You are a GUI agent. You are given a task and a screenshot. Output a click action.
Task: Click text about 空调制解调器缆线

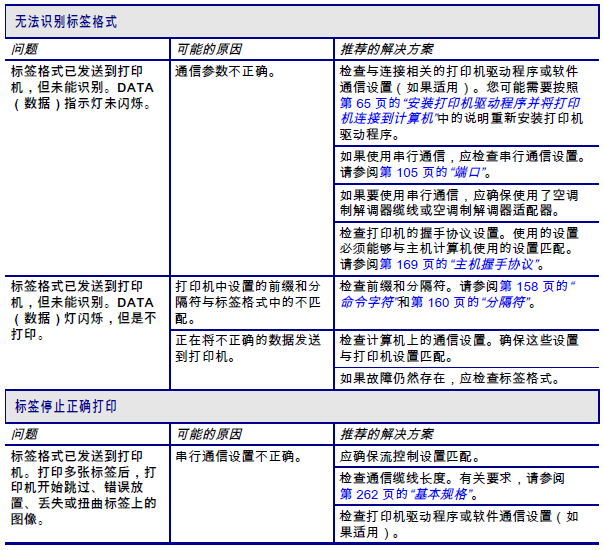(459, 203)
